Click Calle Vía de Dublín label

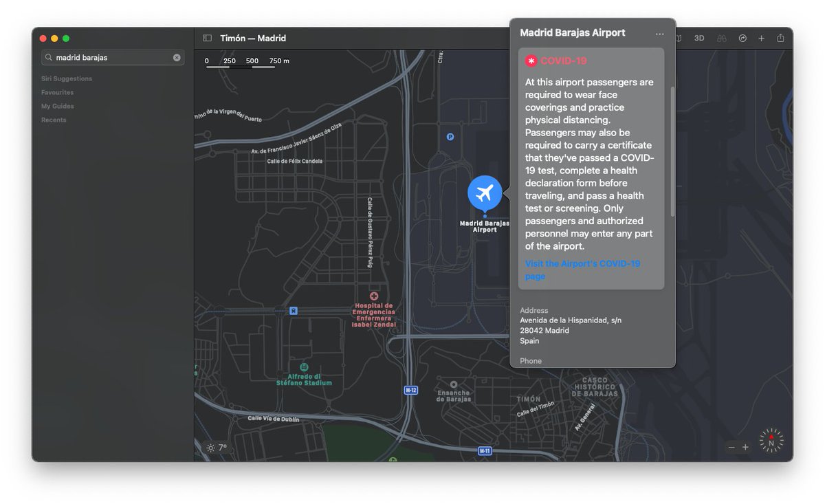275,418
